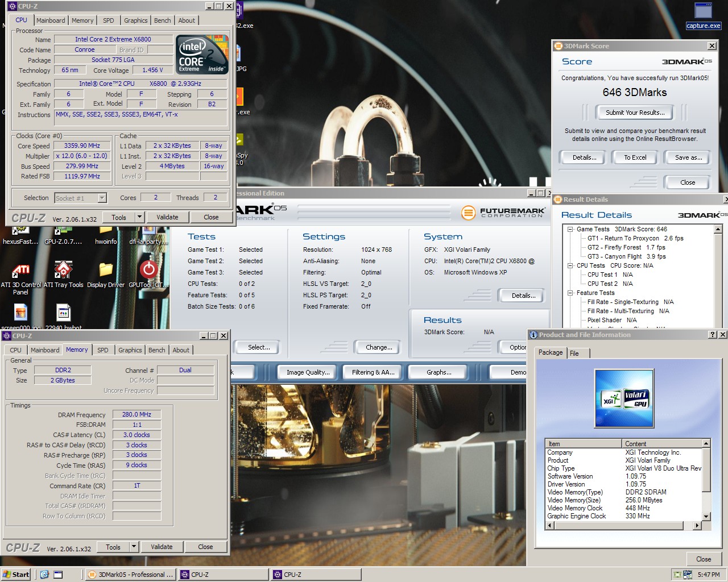
Task: Open the 22940.hwbot file icon
Action: click(63, 316)
